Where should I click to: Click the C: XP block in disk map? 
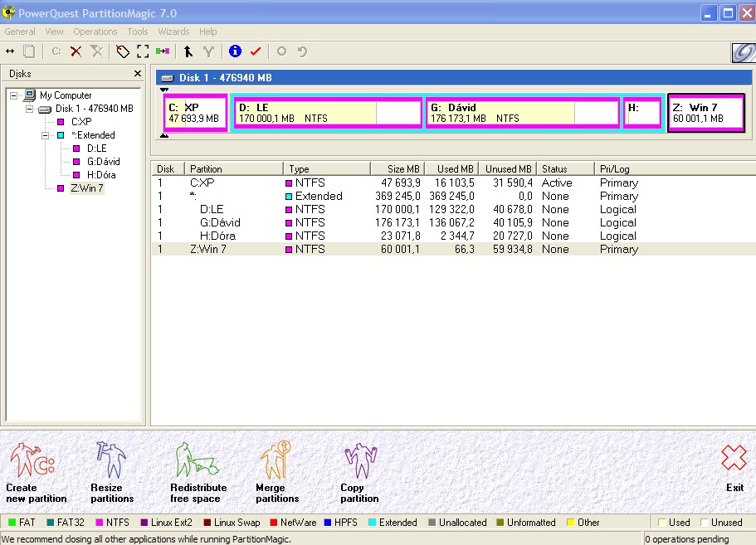pos(195,113)
